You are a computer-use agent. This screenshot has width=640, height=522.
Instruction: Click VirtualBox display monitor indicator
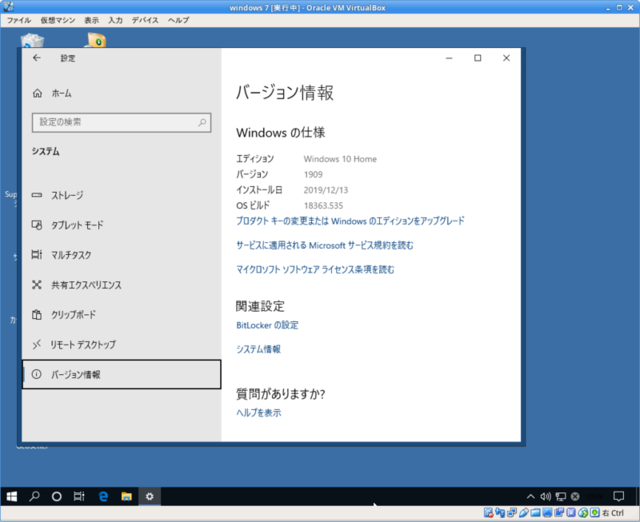pos(547,513)
